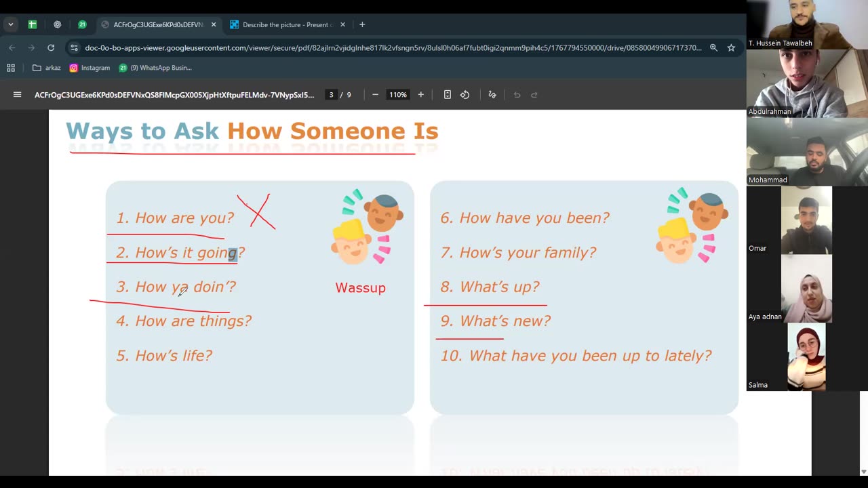
Task: Switch to Describe the picture tab
Action: click(x=288, y=24)
